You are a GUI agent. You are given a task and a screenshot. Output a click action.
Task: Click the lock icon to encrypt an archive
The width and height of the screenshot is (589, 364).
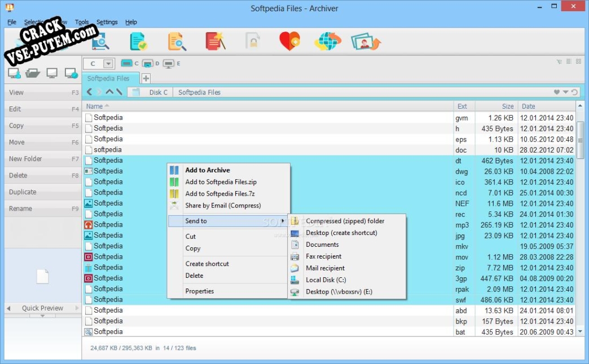(x=252, y=41)
